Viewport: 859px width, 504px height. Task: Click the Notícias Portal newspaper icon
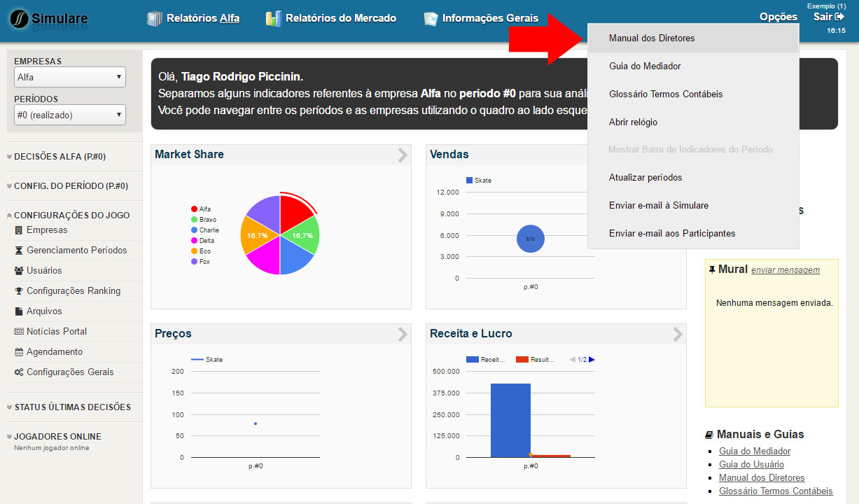19,332
